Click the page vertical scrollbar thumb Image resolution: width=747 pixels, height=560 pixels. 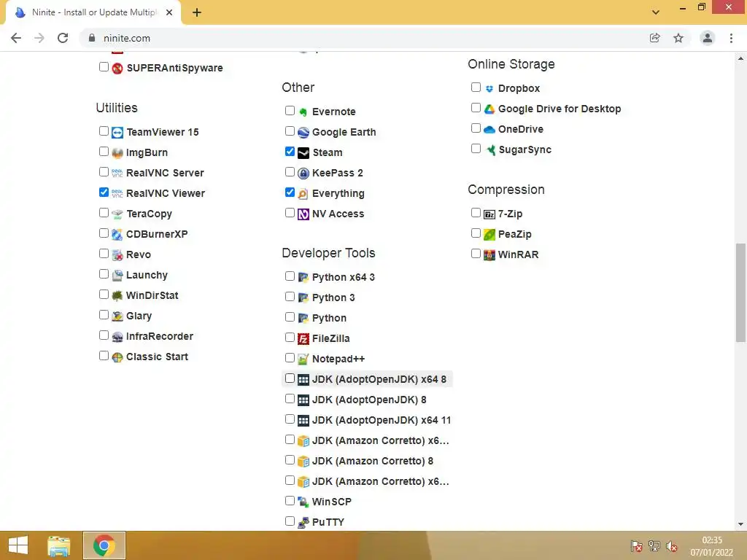tap(740, 292)
